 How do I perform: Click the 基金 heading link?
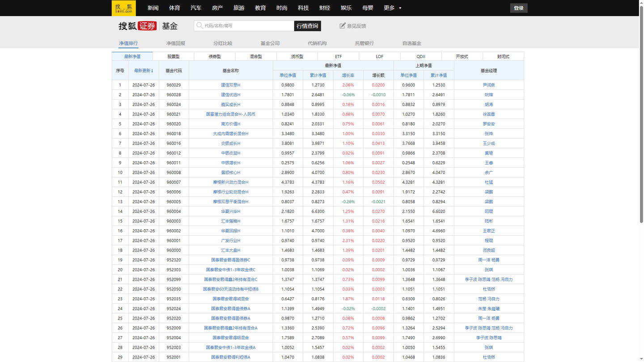point(169,26)
